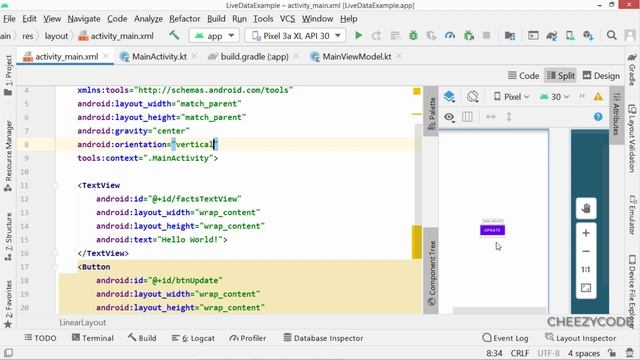Toggle view options eye icon
This screenshot has width=640, height=360.
[449, 117]
